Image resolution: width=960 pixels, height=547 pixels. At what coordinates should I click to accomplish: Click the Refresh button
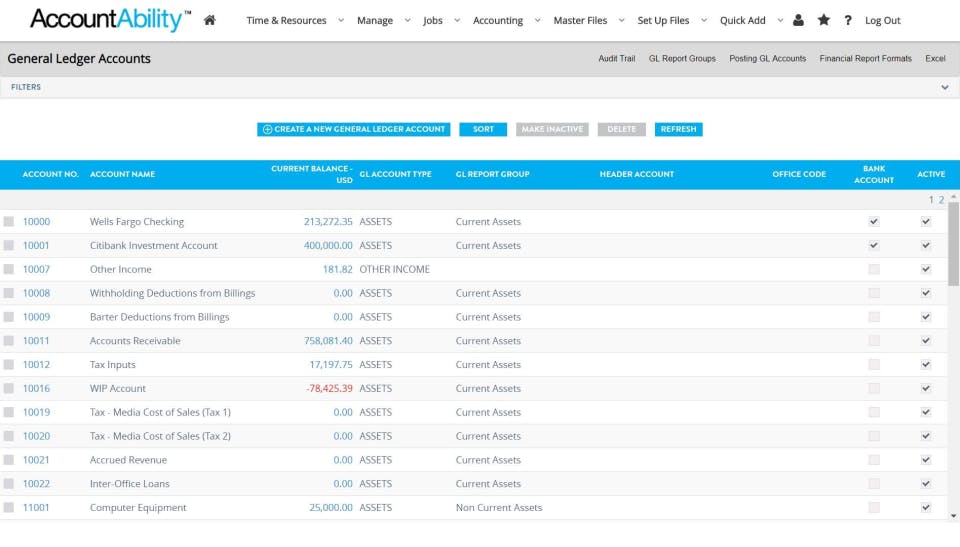click(678, 129)
